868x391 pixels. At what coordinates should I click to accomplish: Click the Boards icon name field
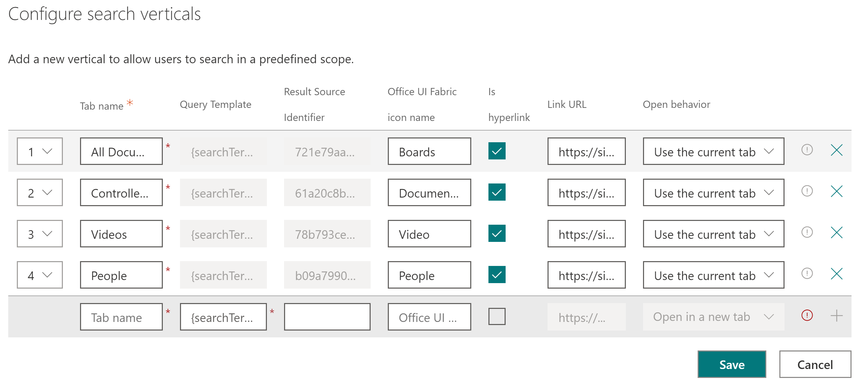pyautogui.click(x=429, y=151)
